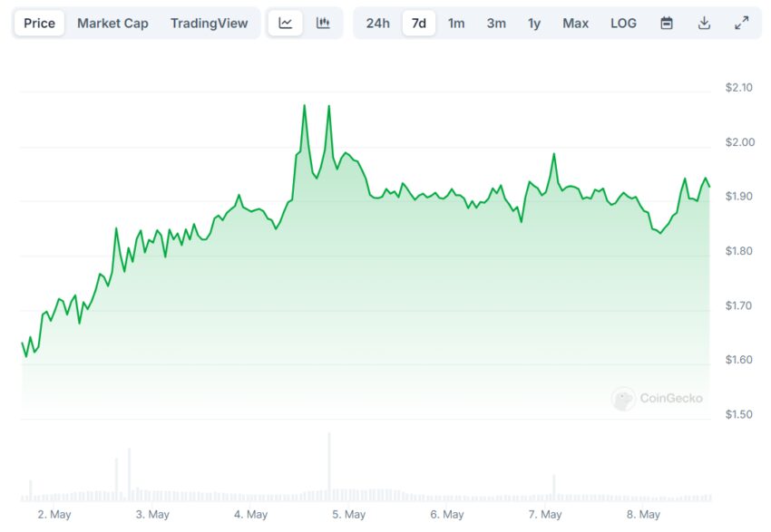771x532 pixels.
Task: Click the download chart data icon
Action: click(704, 23)
